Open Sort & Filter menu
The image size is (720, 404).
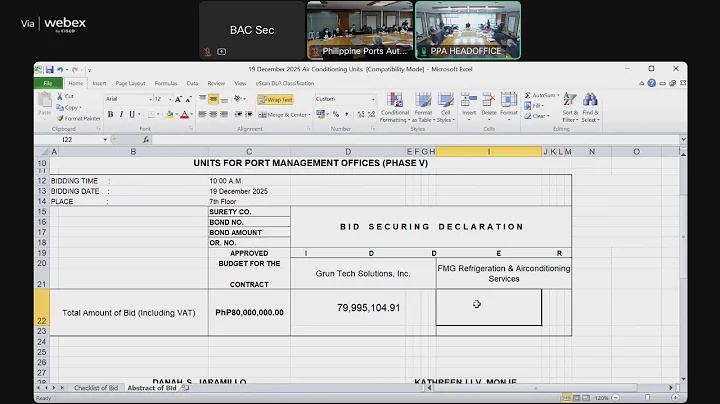click(x=570, y=107)
